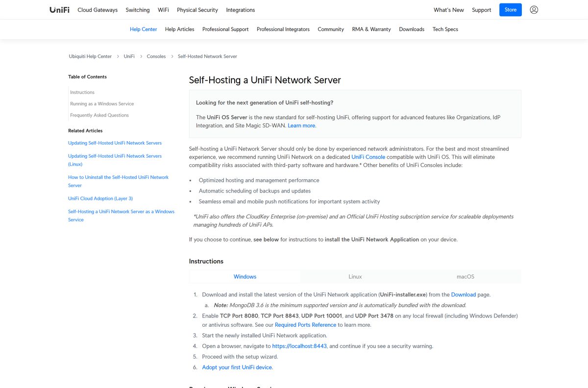Click 'Looking for the next generation' notice heading

click(265, 103)
